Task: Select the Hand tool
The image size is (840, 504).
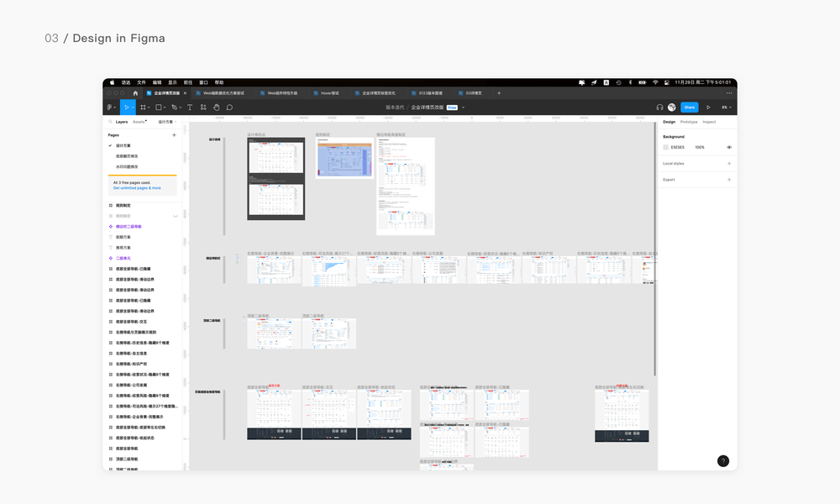Action: (217, 108)
